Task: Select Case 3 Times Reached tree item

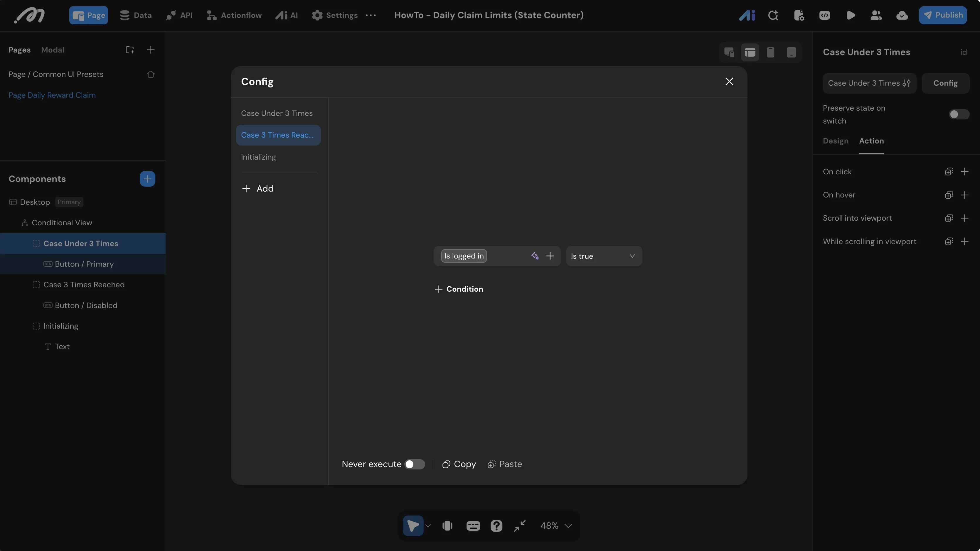Action: (x=84, y=284)
